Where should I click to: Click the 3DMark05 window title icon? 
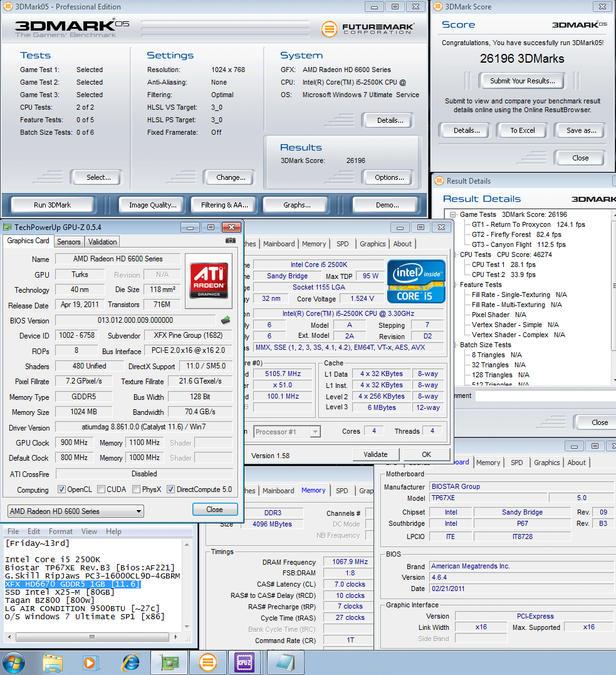click(8, 6)
